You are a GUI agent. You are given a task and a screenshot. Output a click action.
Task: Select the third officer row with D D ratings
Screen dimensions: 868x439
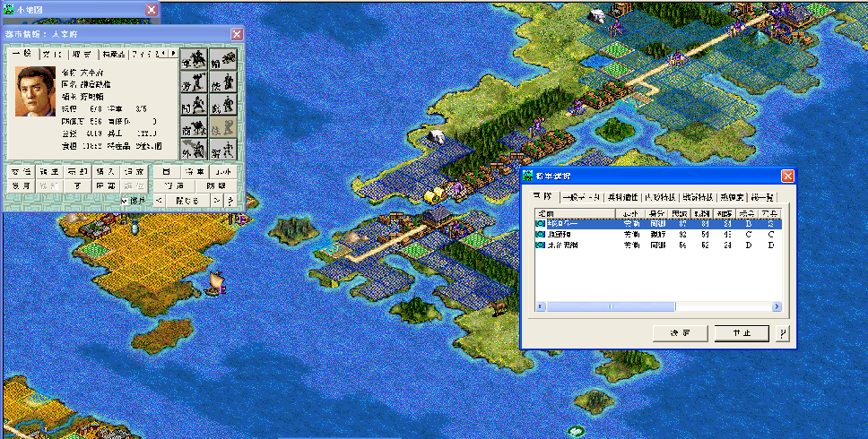(658, 245)
